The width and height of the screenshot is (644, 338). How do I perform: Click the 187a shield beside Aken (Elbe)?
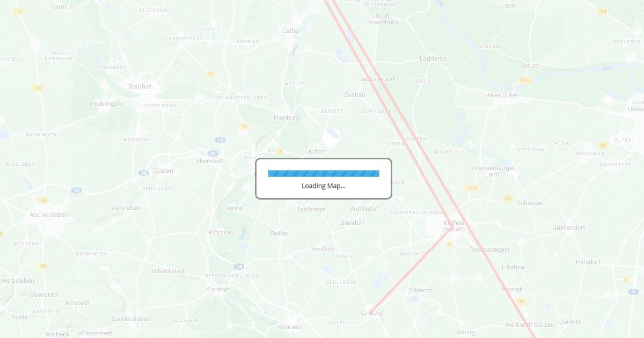(x=524, y=80)
